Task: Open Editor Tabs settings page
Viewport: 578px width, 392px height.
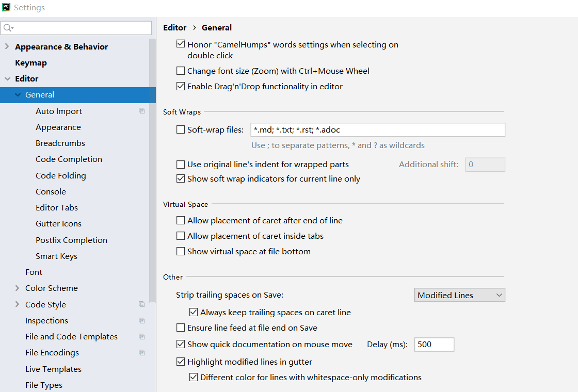Action: click(x=57, y=207)
